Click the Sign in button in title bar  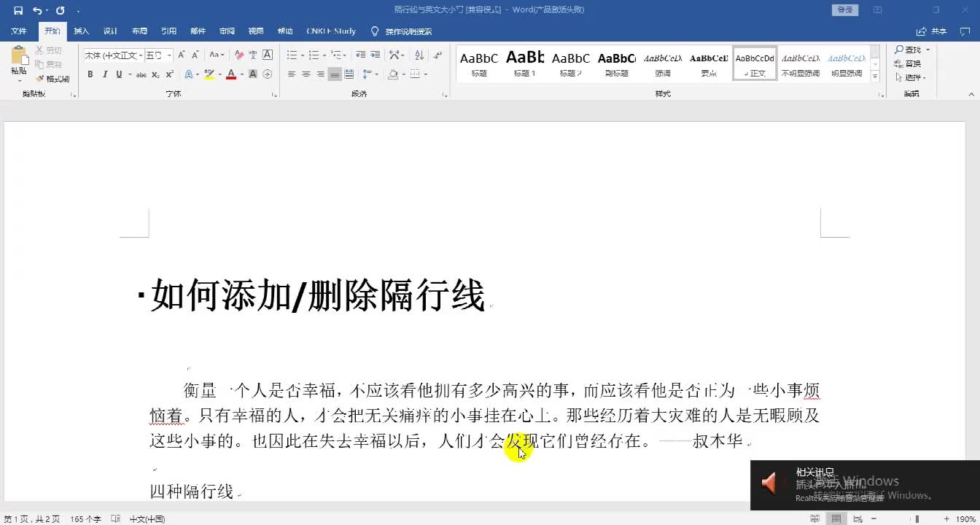(844, 10)
